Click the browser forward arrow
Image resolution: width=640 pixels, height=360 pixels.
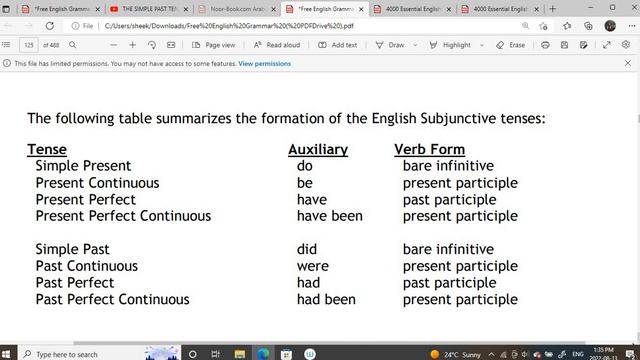point(28,26)
